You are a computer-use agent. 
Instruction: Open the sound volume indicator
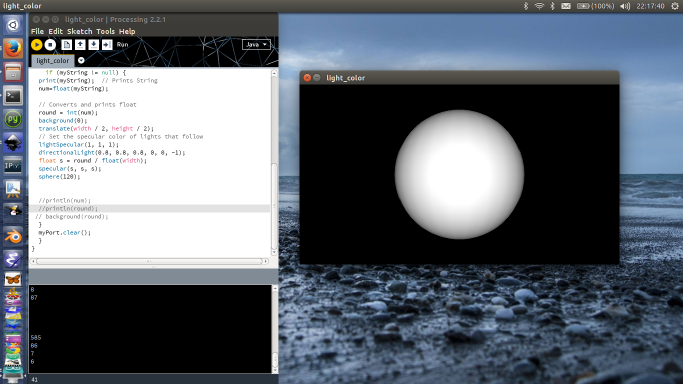pos(625,6)
